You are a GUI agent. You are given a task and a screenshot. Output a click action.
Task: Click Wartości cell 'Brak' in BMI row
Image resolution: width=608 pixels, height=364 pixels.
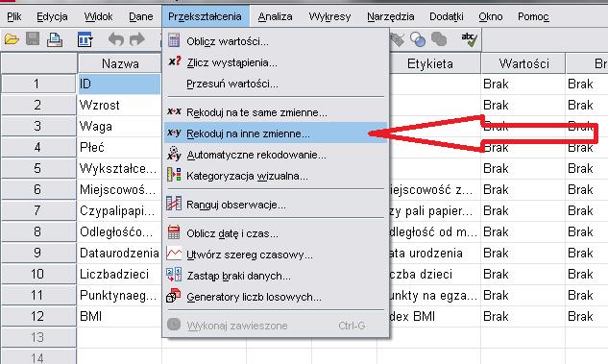click(523, 316)
